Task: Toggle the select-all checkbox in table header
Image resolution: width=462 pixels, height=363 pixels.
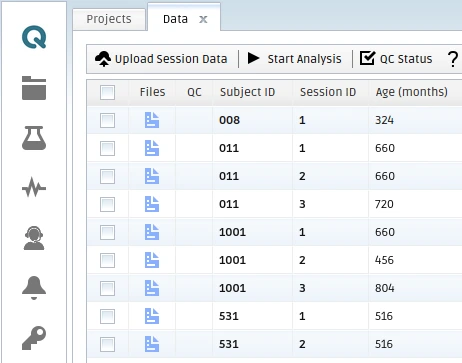Action: [107, 92]
